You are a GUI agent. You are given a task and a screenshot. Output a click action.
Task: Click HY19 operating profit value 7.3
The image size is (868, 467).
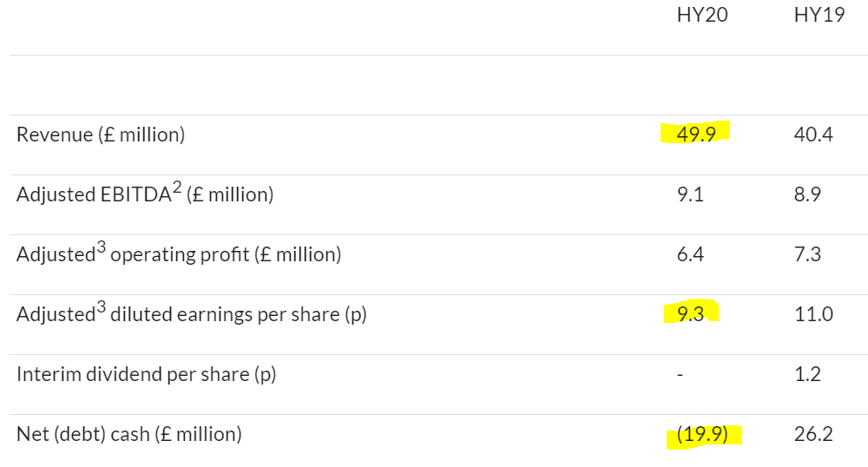tap(807, 254)
